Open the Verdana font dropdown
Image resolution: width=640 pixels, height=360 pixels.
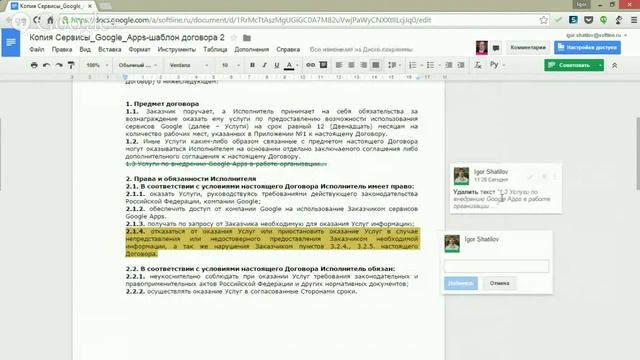[x=189, y=65]
